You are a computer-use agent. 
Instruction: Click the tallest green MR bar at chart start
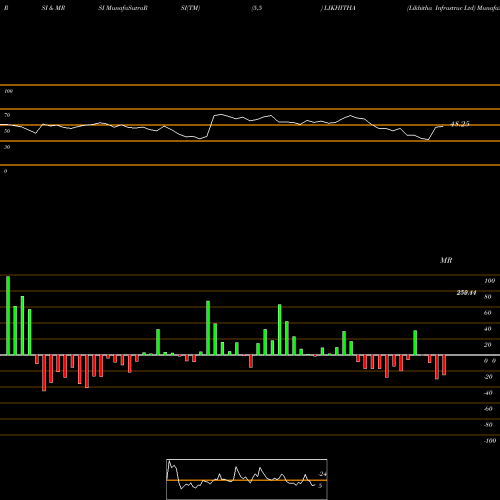[x=8, y=315]
